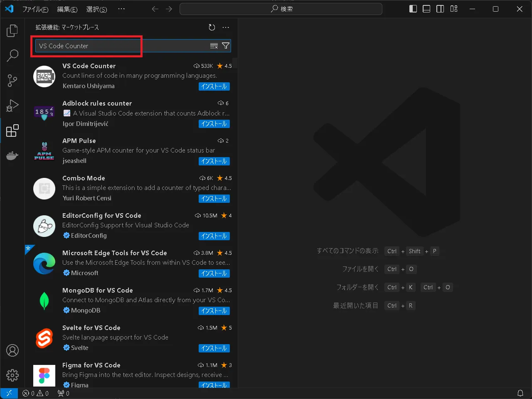Screen dimensions: 532x399
Task: Open extensions panel more actions menu
Action: click(226, 27)
